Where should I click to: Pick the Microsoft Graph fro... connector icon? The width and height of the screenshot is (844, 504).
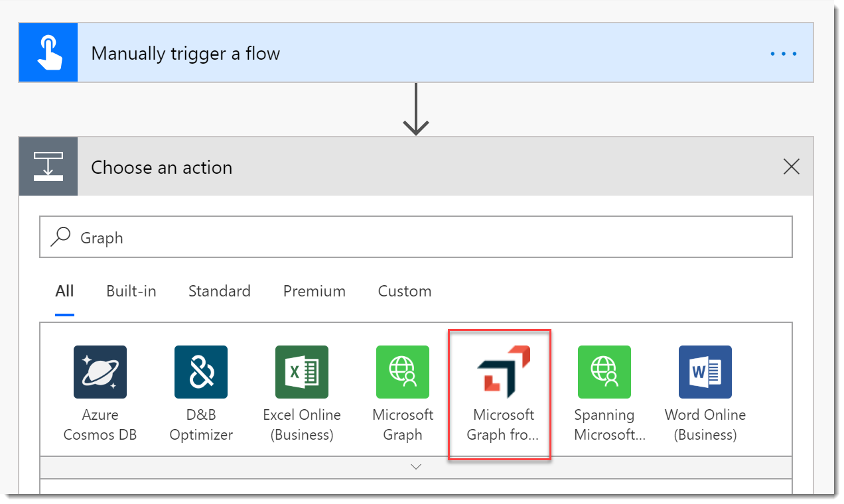[x=504, y=372]
